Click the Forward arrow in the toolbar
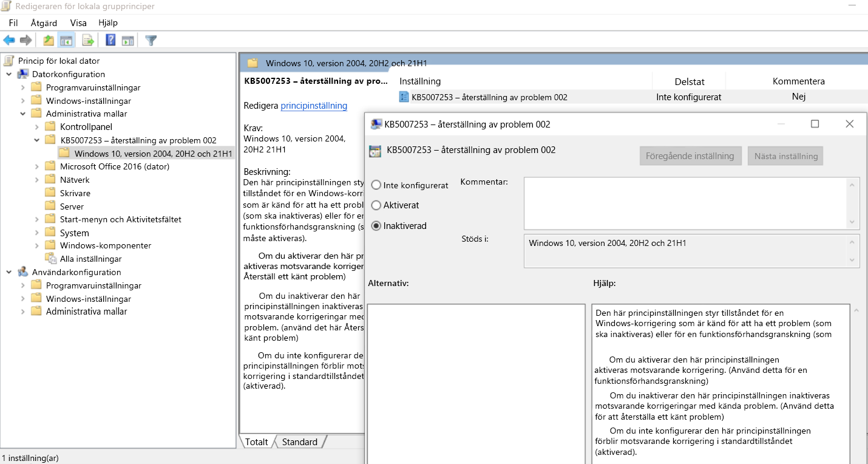This screenshot has width=868, height=464. [x=25, y=41]
